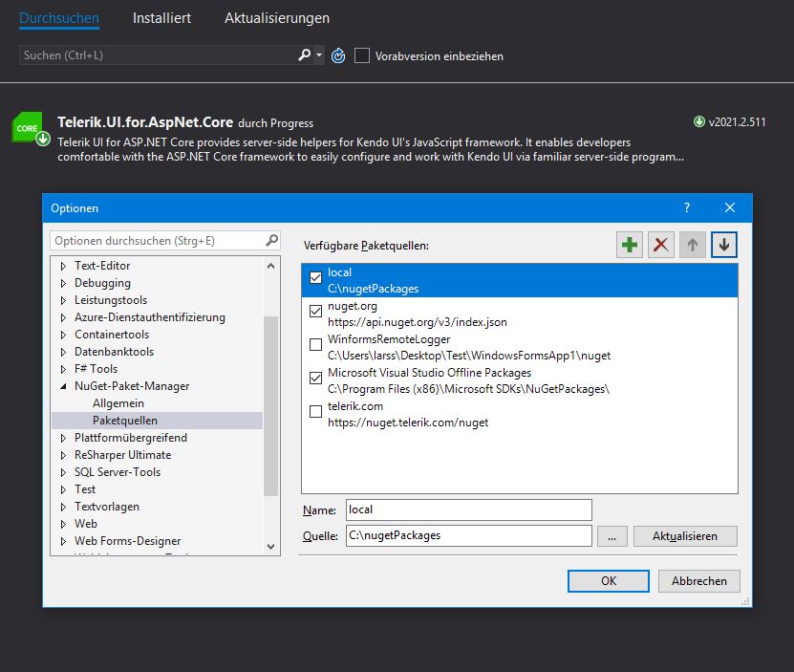Select Paketquellen in the options tree
The height and width of the screenshot is (672, 794).
pyautogui.click(x=125, y=421)
